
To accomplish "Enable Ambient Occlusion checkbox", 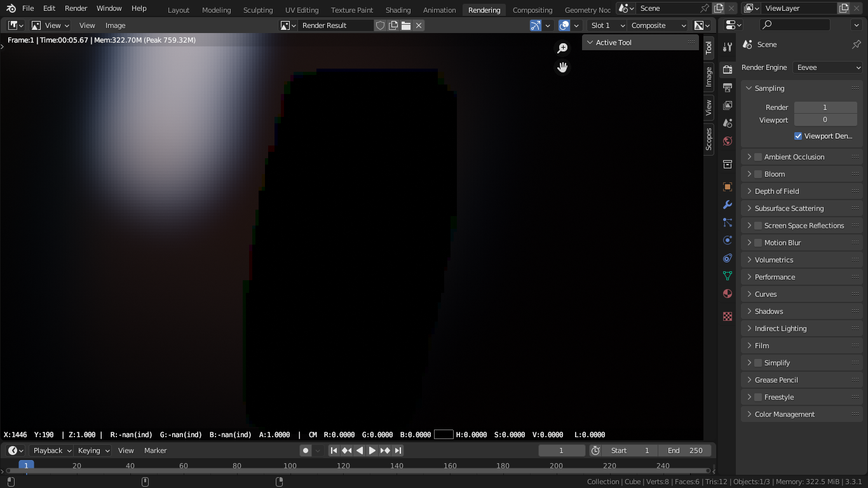I will [x=758, y=157].
